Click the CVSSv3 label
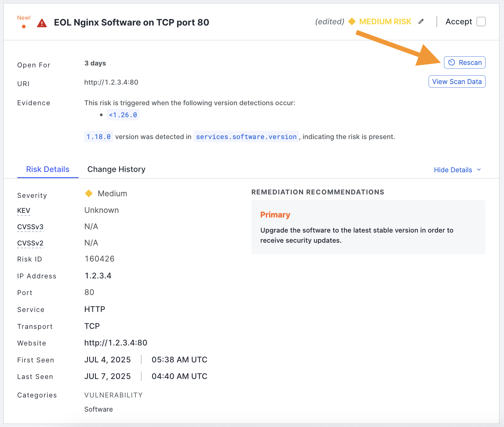Image resolution: width=504 pixels, height=427 pixels. pyautogui.click(x=30, y=227)
